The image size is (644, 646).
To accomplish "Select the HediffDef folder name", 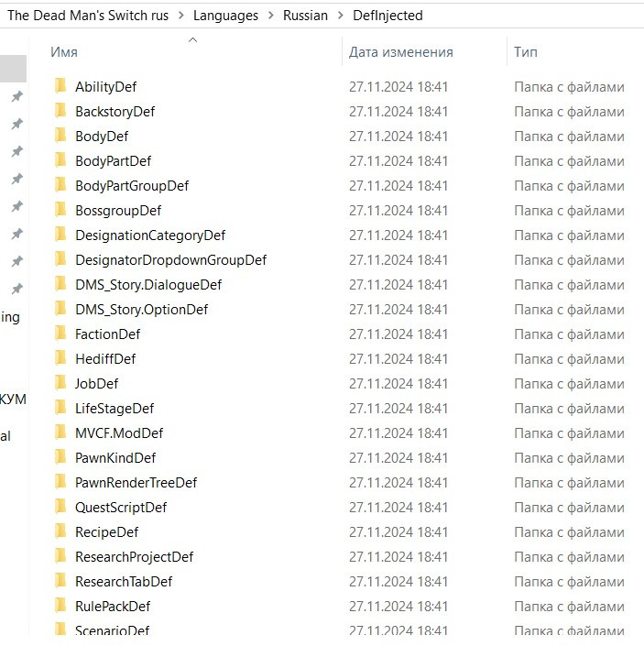I will coord(105,359).
